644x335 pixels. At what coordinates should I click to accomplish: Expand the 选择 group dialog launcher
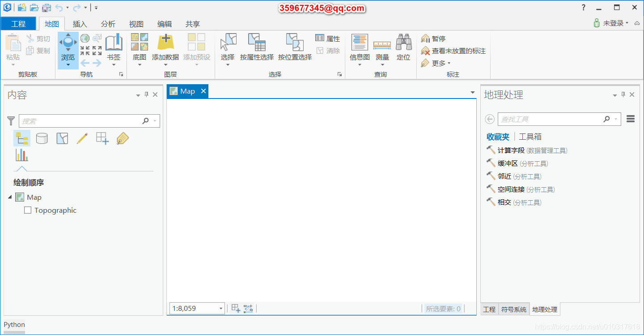pos(339,74)
